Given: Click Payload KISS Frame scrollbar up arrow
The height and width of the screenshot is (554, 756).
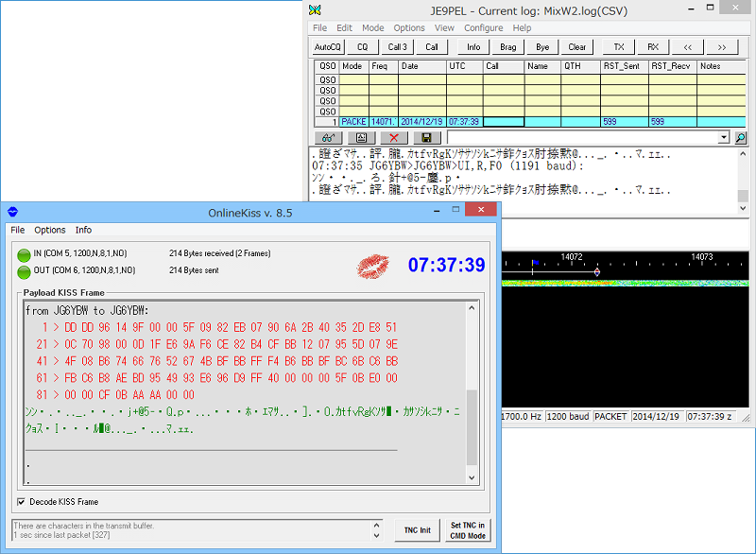Looking at the screenshot, I should click(472, 308).
